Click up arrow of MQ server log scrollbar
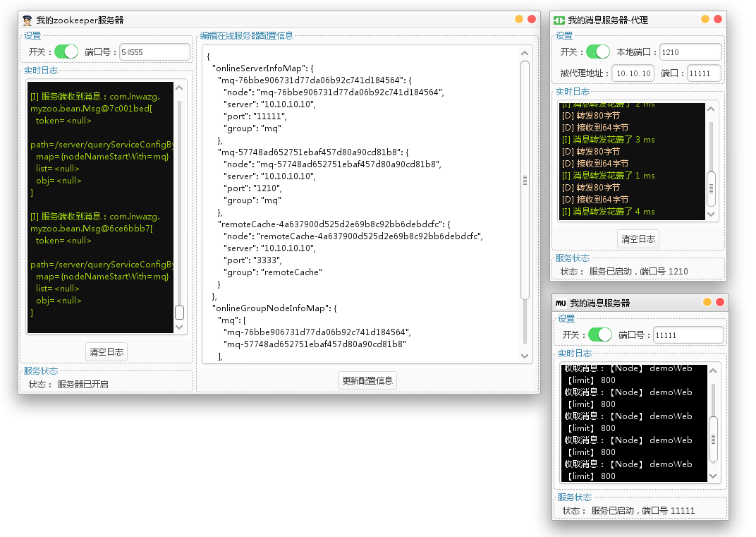Image resolution: width=756 pixels, height=537 pixels. (x=712, y=371)
